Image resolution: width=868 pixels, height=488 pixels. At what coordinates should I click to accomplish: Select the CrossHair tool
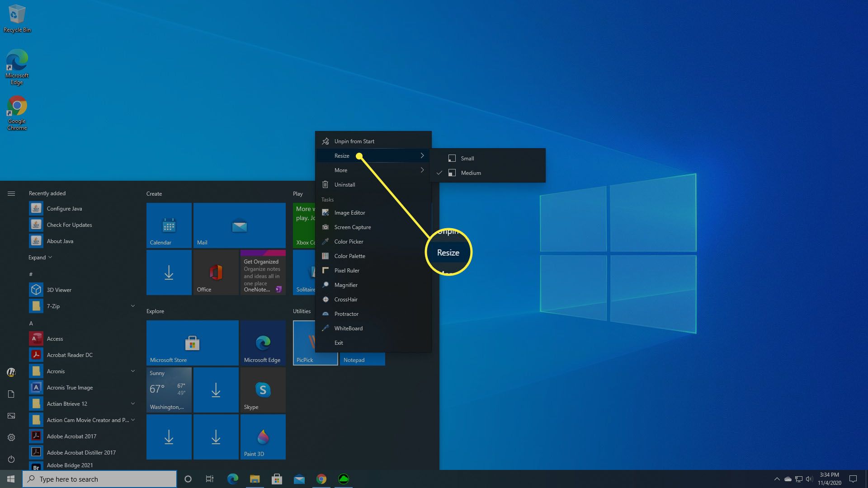(x=346, y=299)
